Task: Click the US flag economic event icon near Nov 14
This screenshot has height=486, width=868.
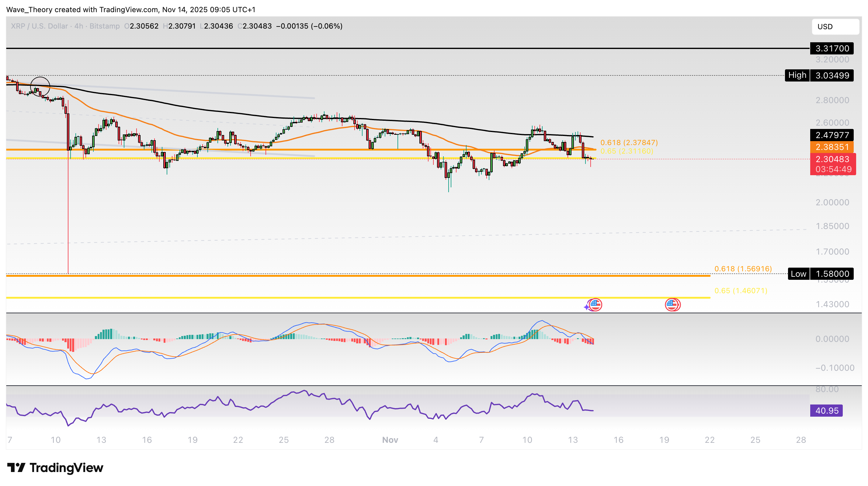Action: [x=595, y=305]
